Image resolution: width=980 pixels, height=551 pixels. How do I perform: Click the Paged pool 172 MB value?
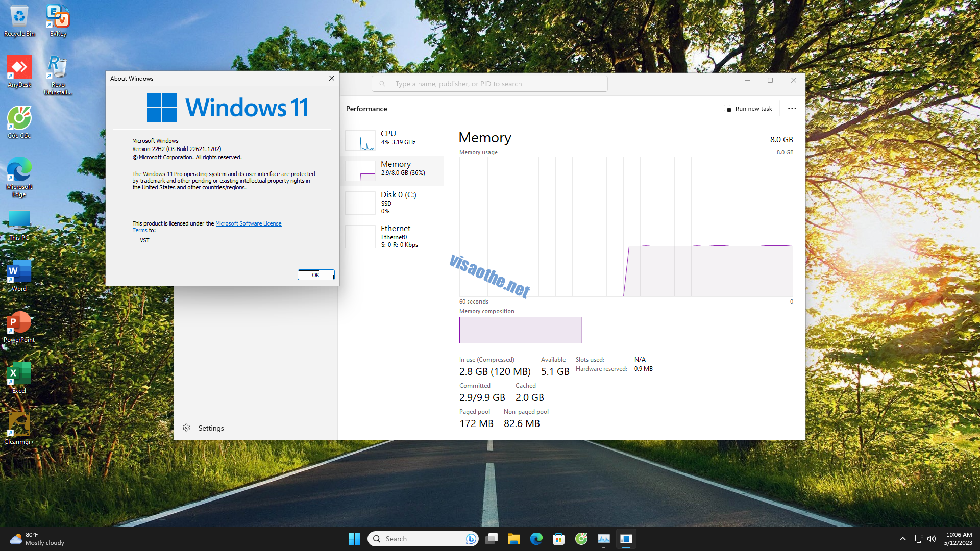(476, 424)
